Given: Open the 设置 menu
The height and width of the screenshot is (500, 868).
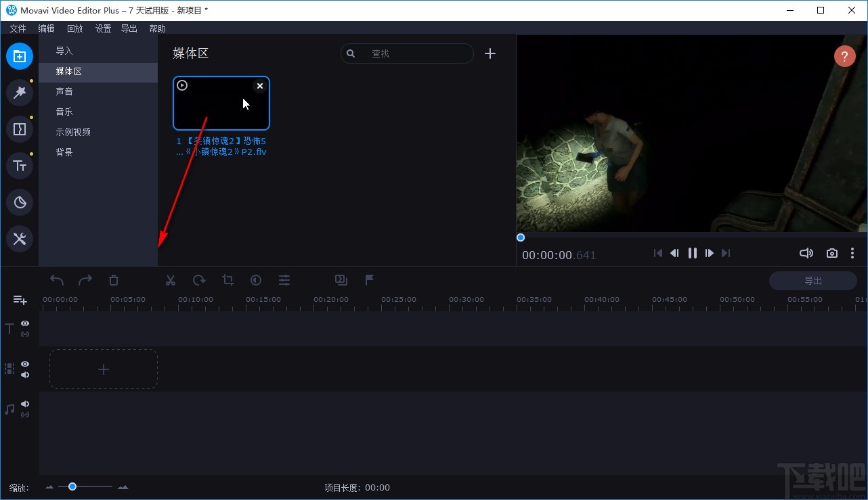Looking at the screenshot, I should (x=104, y=28).
